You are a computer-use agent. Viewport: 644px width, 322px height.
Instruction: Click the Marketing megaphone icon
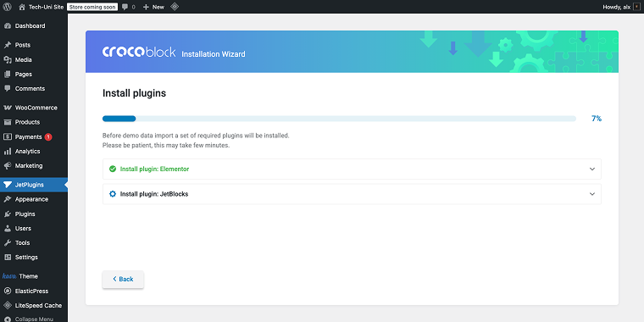[x=8, y=166]
